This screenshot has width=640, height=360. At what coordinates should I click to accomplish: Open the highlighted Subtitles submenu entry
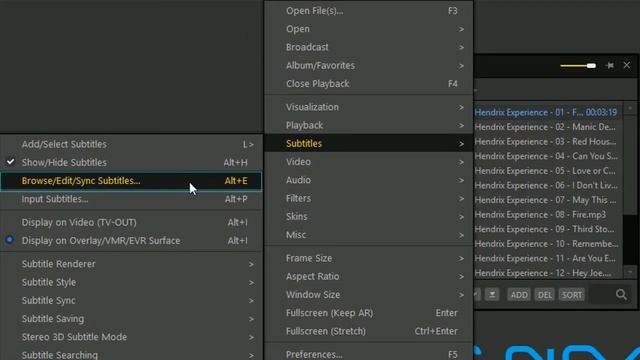[369, 144]
